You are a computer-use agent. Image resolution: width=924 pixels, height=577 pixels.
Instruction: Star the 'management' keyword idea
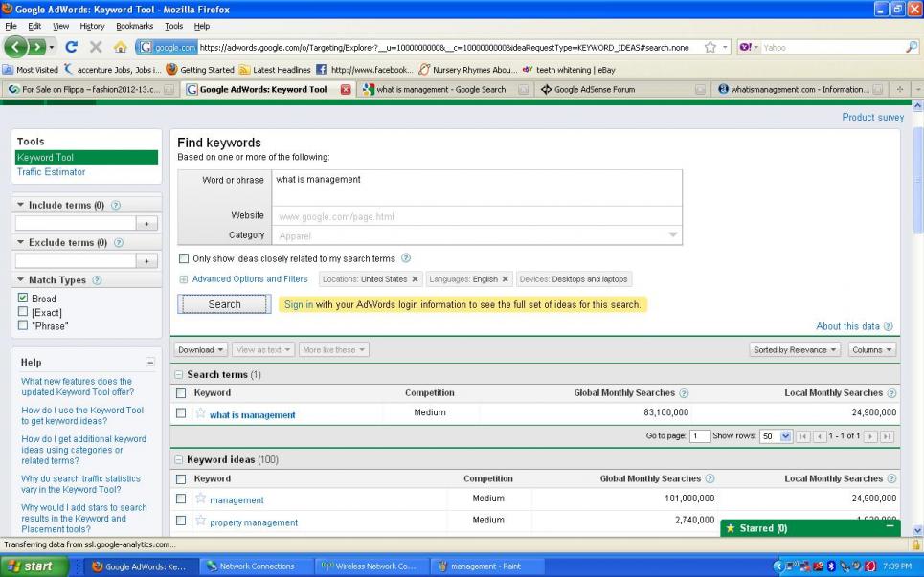coord(200,499)
